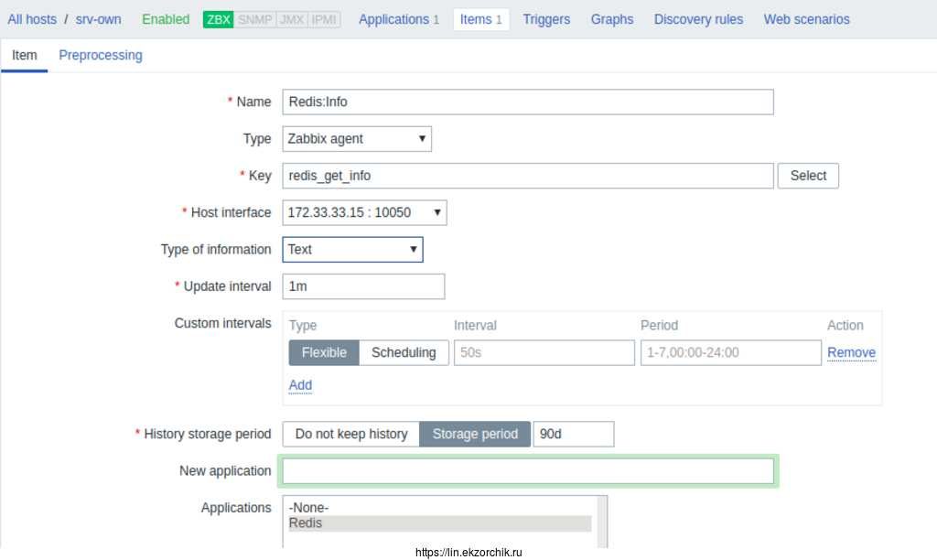Open the Type dropdown showing Zabbix agent

(357, 139)
